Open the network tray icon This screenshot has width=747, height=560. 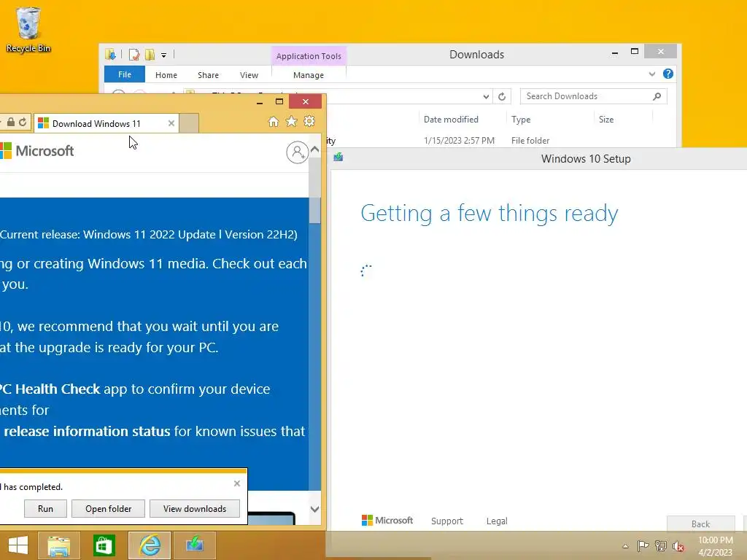(661, 545)
